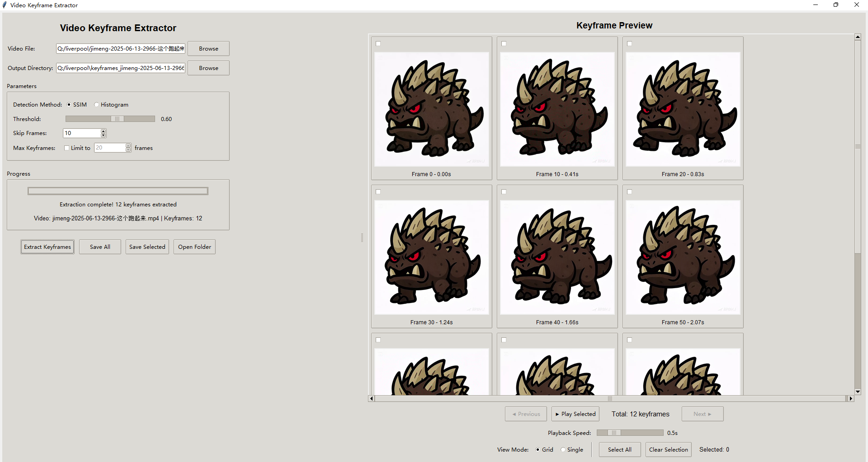Open the Frame 0 - 0.00s thumbnail
This screenshot has width=868, height=462.
click(x=432, y=109)
